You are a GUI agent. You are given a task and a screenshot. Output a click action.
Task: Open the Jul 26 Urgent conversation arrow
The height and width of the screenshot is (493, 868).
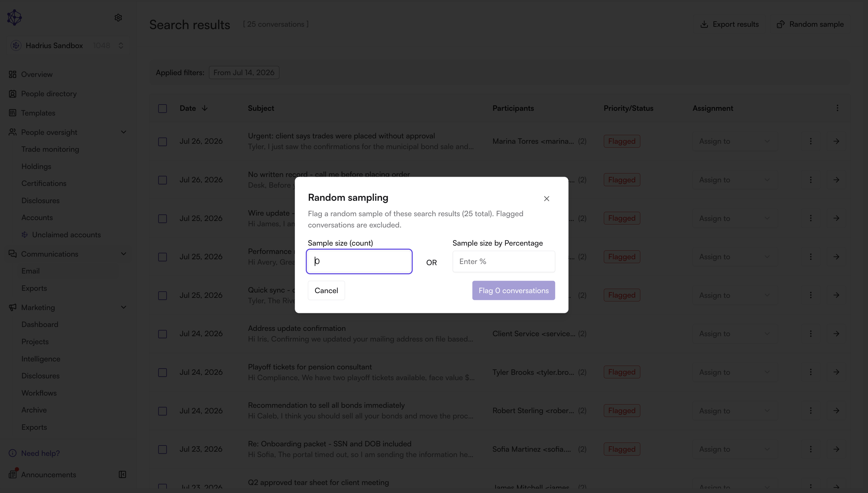[836, 141]
